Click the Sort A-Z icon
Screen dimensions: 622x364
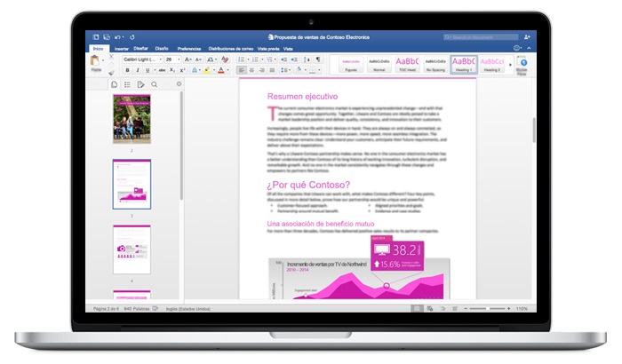coord(307,59)
